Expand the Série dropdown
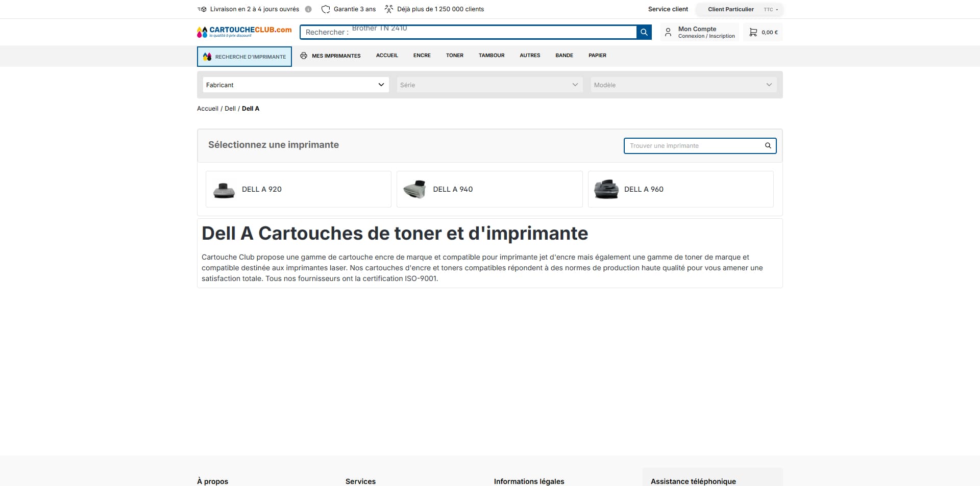The image size is (980, 486). pos(489,85)
